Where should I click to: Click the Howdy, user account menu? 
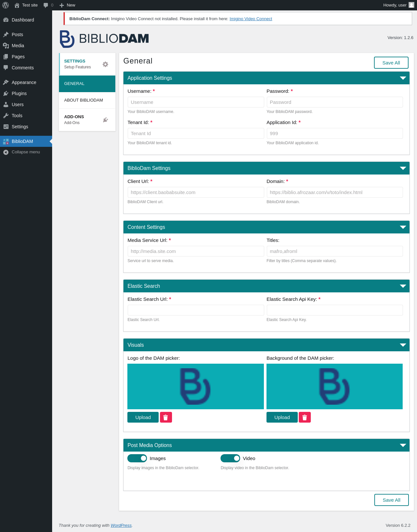pyautogui.click(x=398, y=5)
